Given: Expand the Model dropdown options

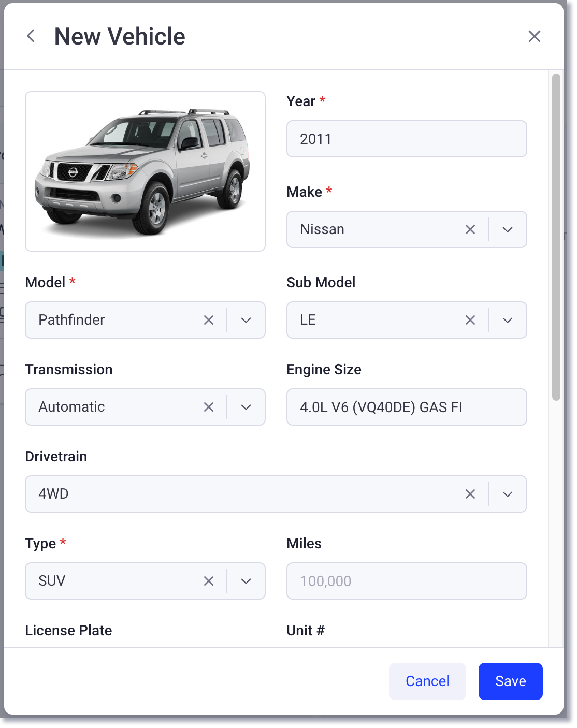Looking at the screenshot, I should tap(246, 320).
